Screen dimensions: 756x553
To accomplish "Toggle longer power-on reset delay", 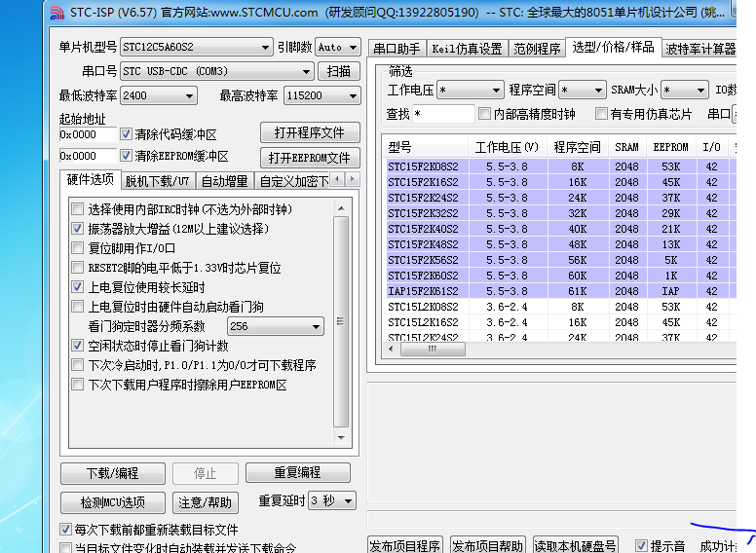I will [77, 287].
